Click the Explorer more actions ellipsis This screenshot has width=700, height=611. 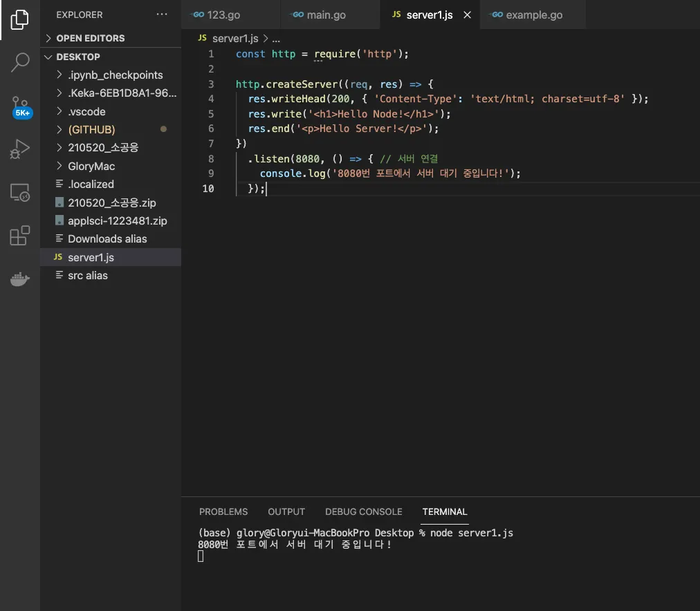click(x=162, y=15)
